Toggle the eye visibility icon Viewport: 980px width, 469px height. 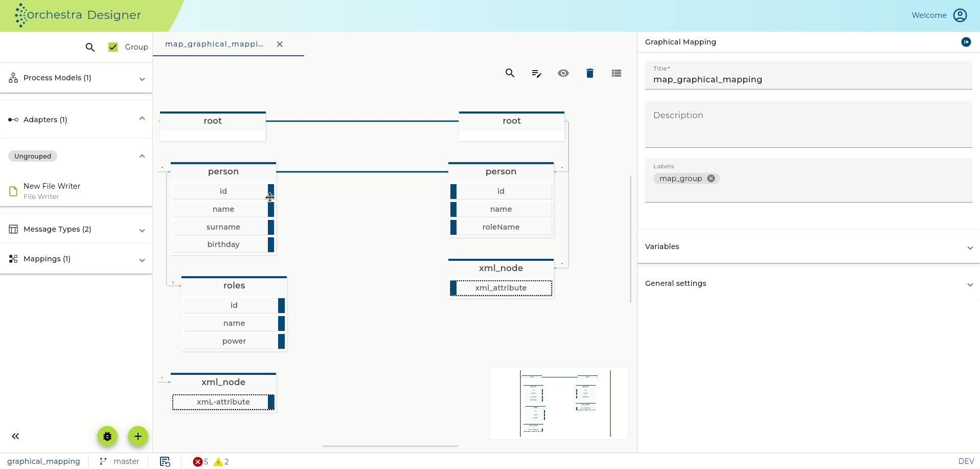(x=563, y=73)
